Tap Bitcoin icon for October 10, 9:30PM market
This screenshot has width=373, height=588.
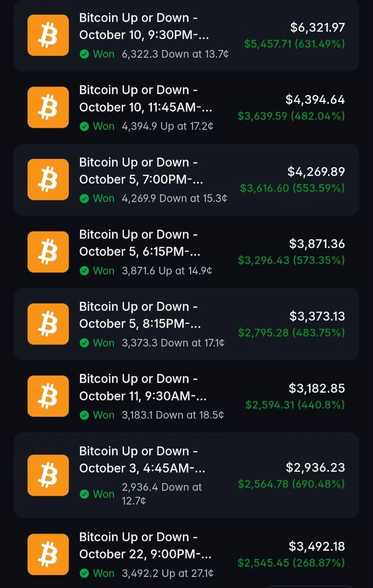click(x=48, y=35)
